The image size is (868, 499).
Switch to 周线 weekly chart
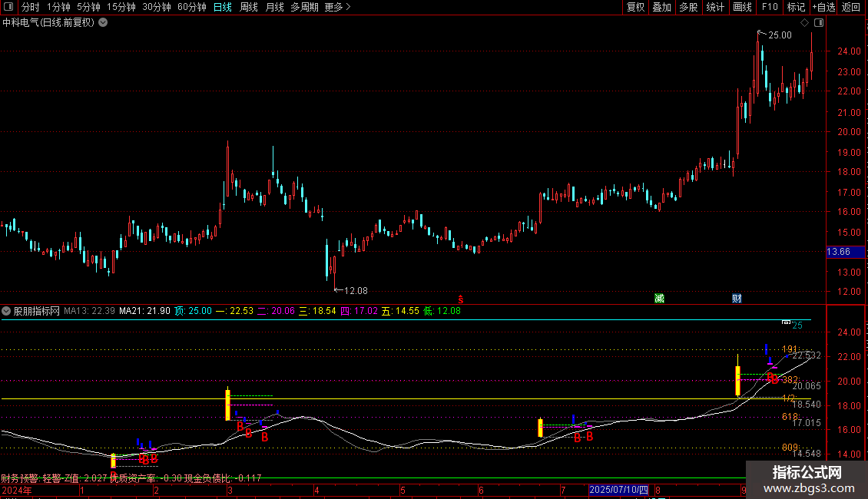[x=249, y=7]
